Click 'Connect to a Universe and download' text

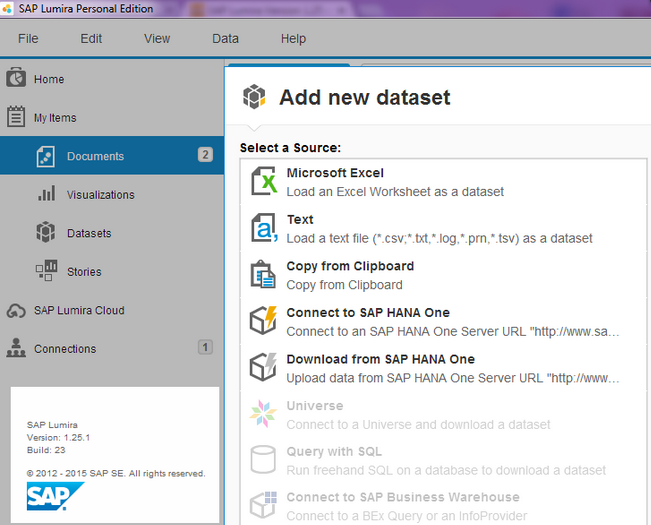(418, 425)
